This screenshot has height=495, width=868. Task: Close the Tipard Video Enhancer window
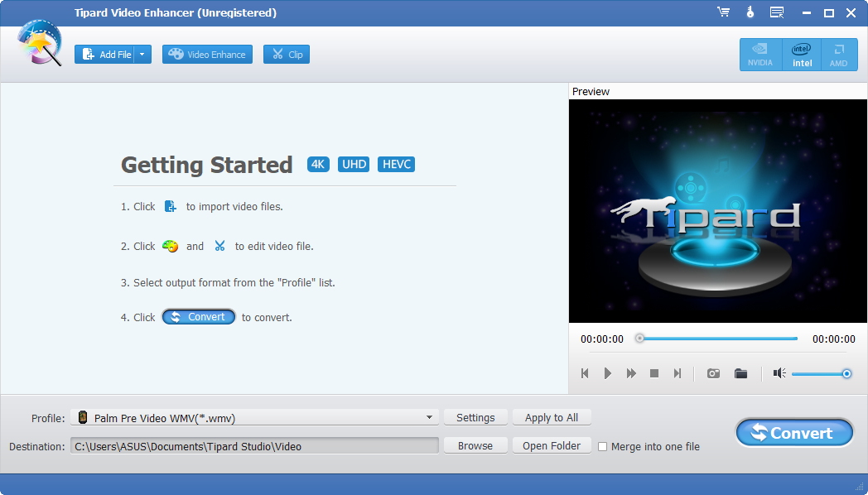[851, 12]
